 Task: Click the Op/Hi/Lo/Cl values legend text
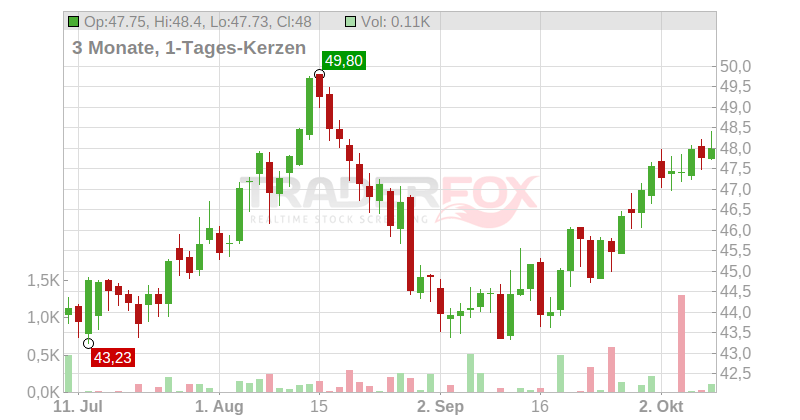198,22
